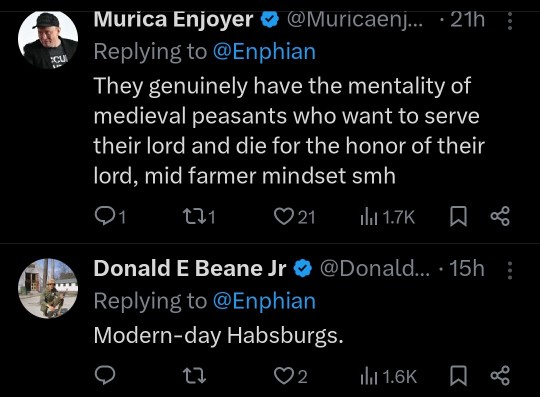Open more options for Donald E Beane Jr's tweet
The height and width of the screenshot is (397, 540).
pyautogui.click(x=510, y=270)
